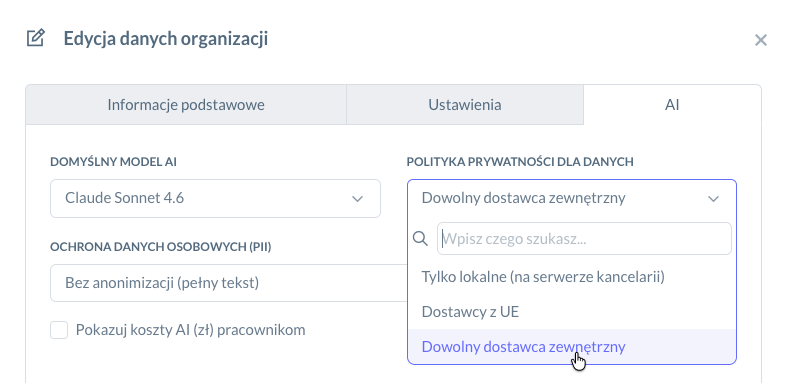
Task: Click the chevron next to Dowolny dostawca zewnętrzny
Action: (x=713, y=199)
